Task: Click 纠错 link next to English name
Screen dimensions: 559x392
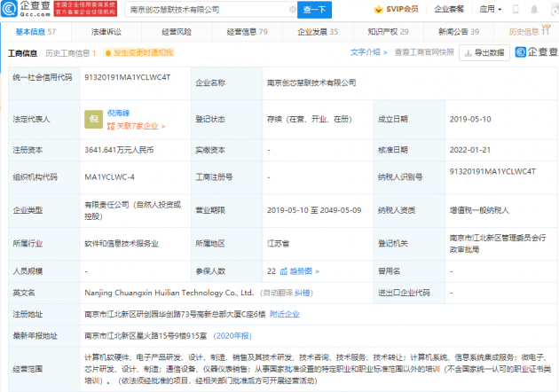Action: click(303, 293)
